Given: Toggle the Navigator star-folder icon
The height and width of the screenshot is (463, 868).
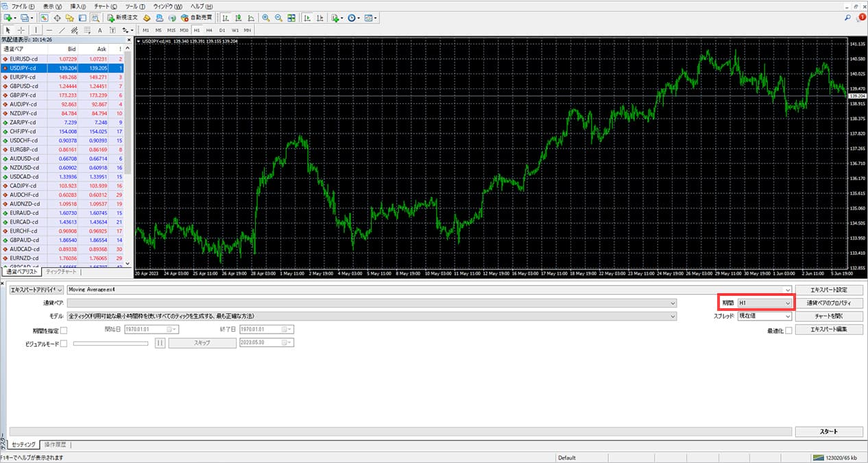Looking at the screenshot, I should pos(70,17).
